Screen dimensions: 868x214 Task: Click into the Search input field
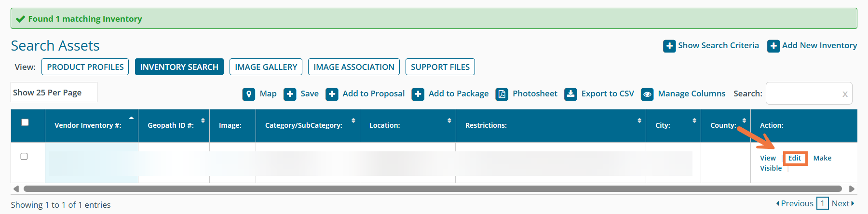point(804,94)
